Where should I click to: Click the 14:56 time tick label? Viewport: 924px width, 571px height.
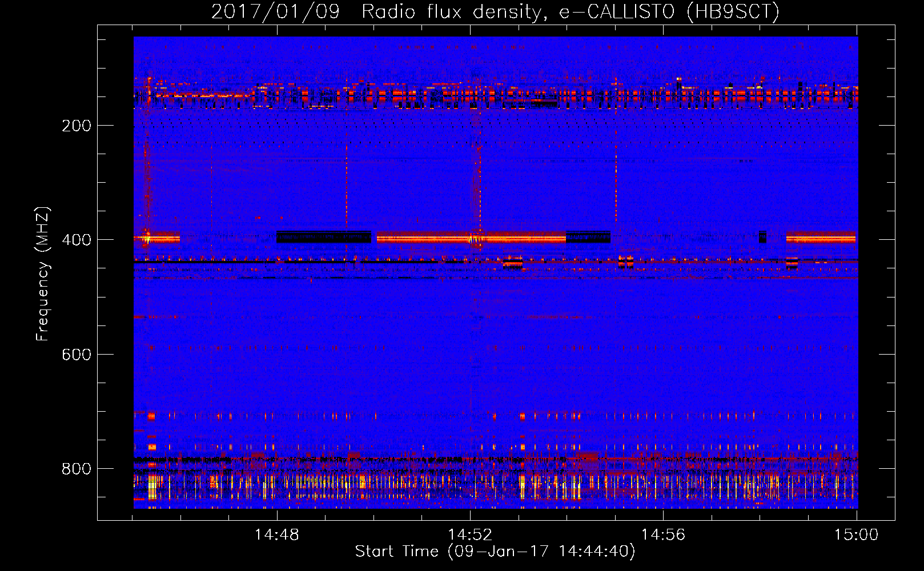tap(663, 535)
